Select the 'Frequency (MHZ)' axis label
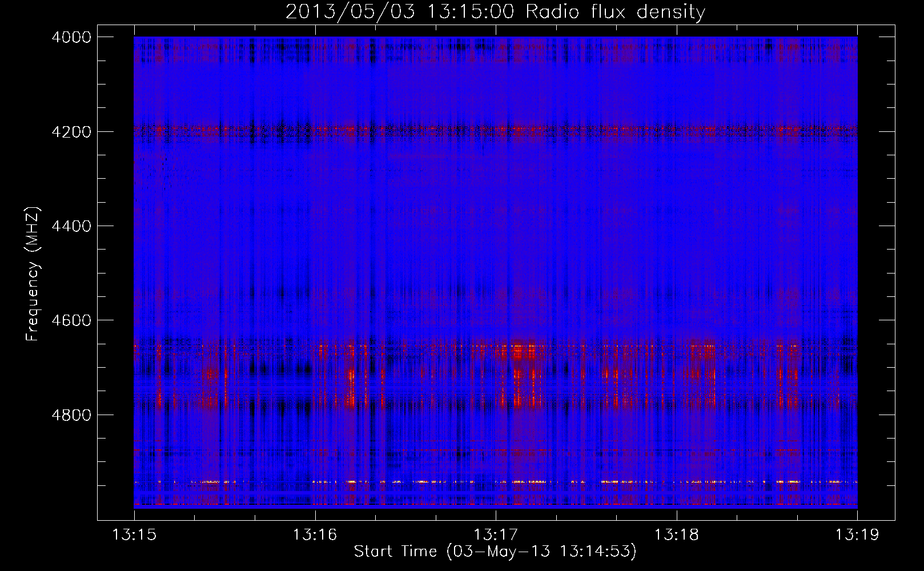This screenshot has width=924, height=571. 33,274
